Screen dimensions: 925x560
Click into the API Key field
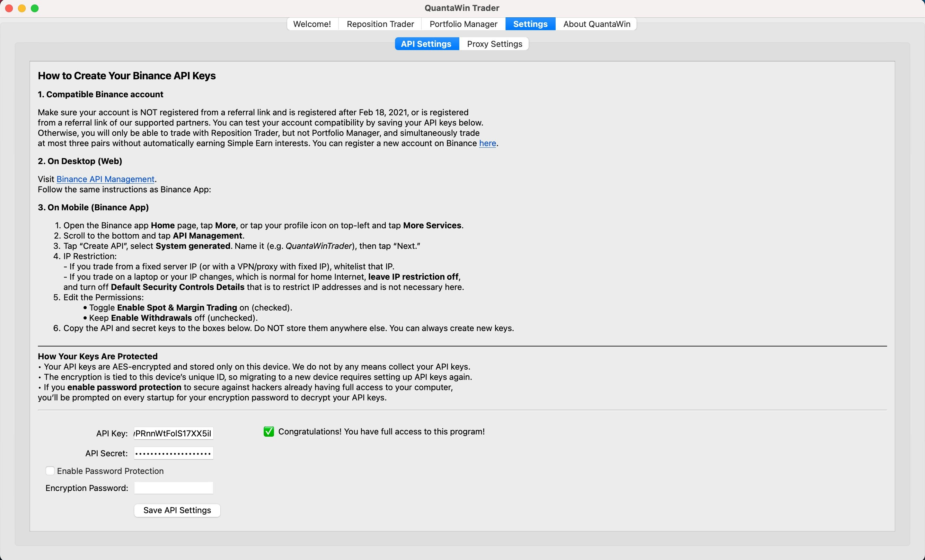pyautogui.click(x=174, y=433)
